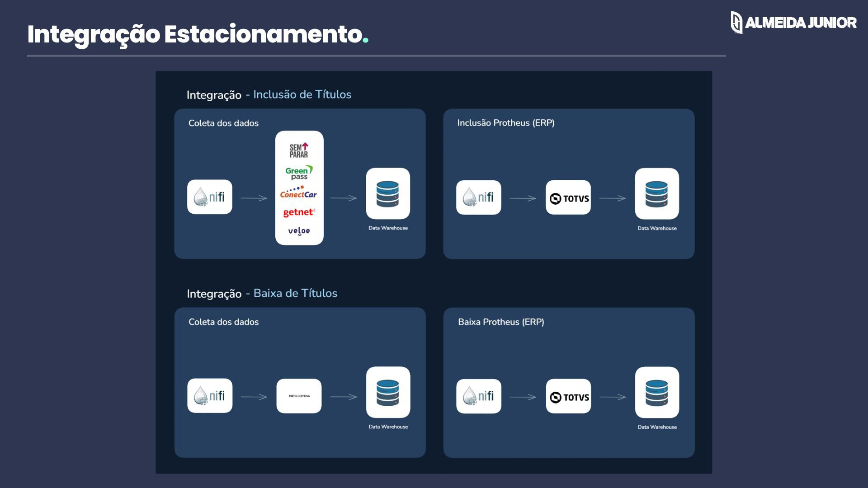Viewport: 868px width, 488px height.
Task: Click Data Warehouse icon beside Nexxera
Action: [x=388, y=392]
